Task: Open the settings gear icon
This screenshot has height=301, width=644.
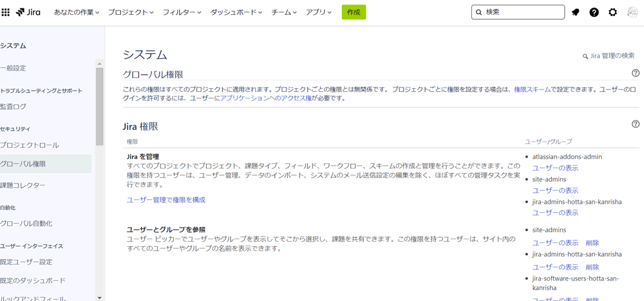Action: click(x=612, y=12)
